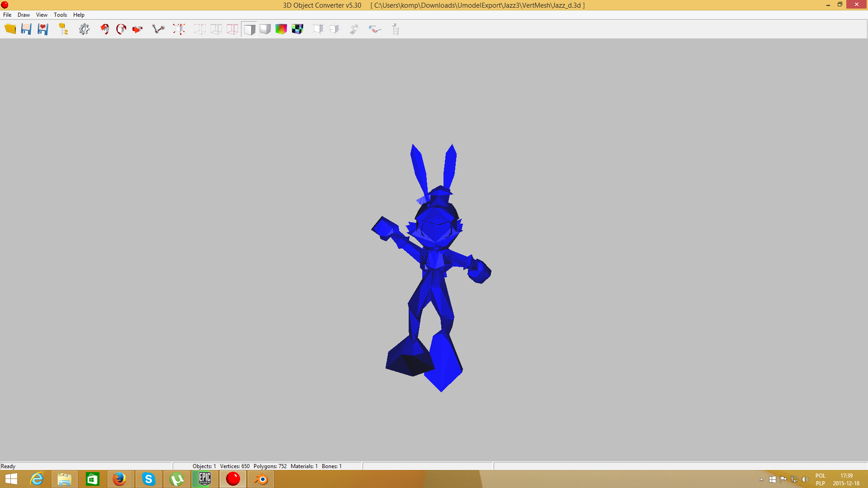Screen dimensions: 868x488
Task: Open the Epic Games taskbar icon
Action: point(204,479)
